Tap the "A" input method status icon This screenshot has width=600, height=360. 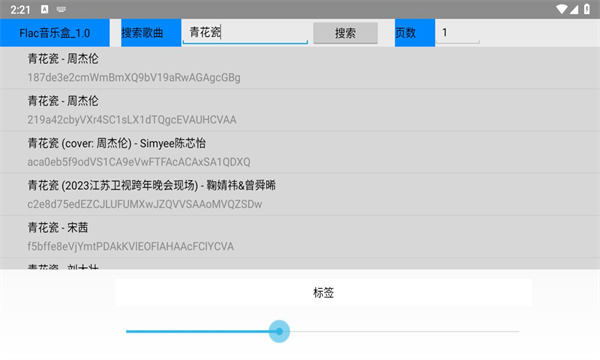(x=45, y=10)
